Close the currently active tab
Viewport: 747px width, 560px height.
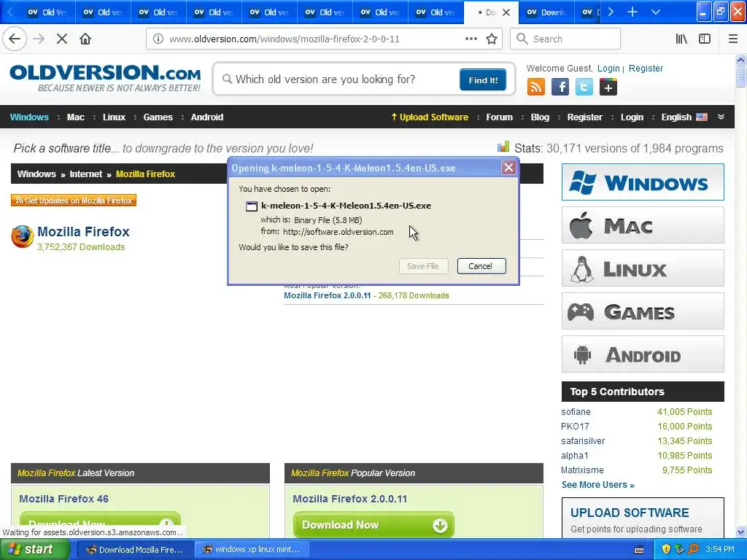(x=506, y=12)
